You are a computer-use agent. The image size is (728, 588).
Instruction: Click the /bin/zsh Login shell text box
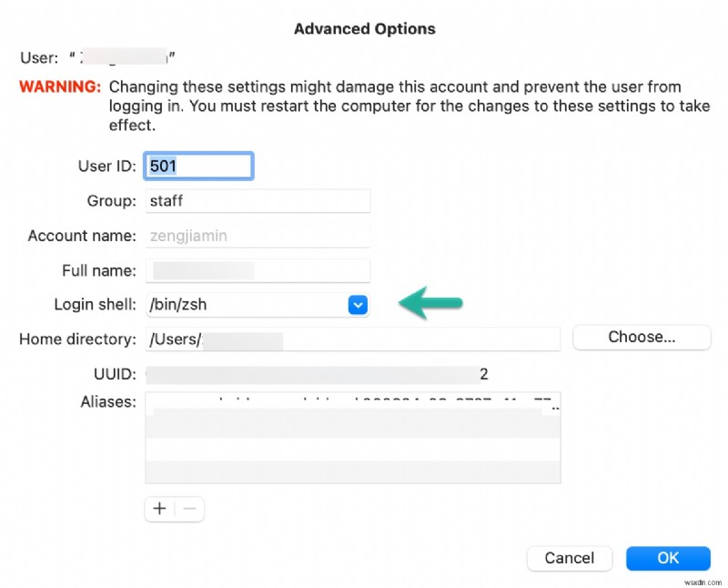[246, 306]
